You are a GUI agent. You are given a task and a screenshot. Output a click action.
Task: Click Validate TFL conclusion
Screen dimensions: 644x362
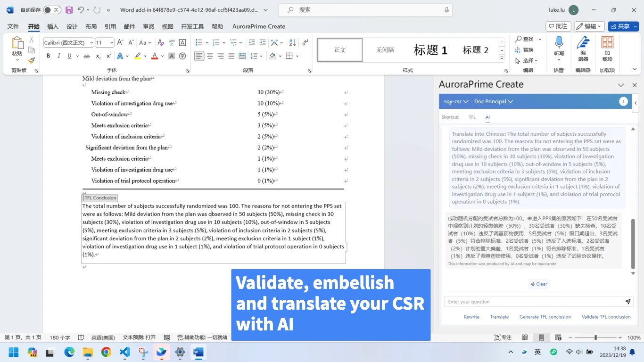[x=606, y=317]
